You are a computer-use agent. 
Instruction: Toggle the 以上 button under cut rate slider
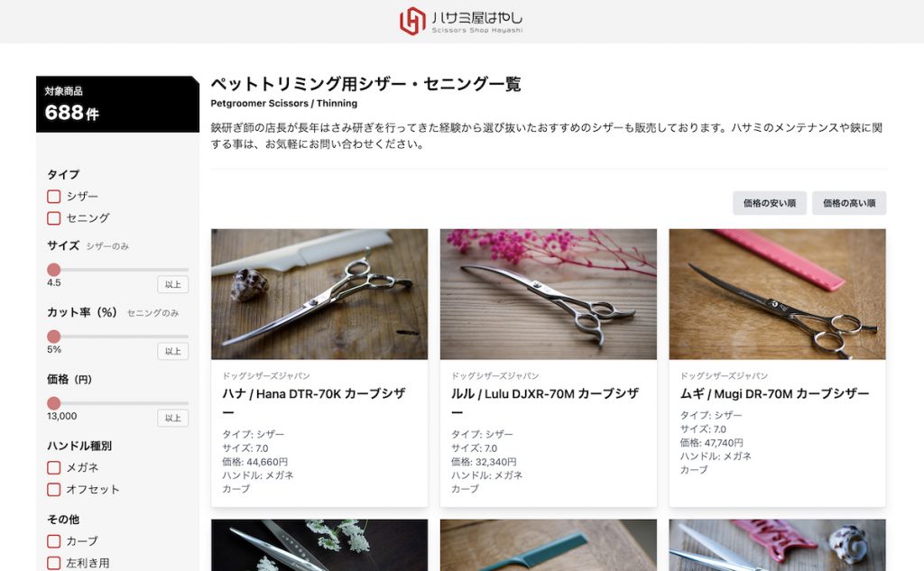172,351
